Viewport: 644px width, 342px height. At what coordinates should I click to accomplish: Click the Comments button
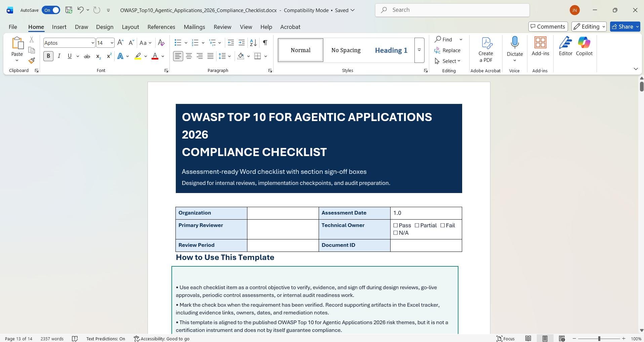click(548, 27)
